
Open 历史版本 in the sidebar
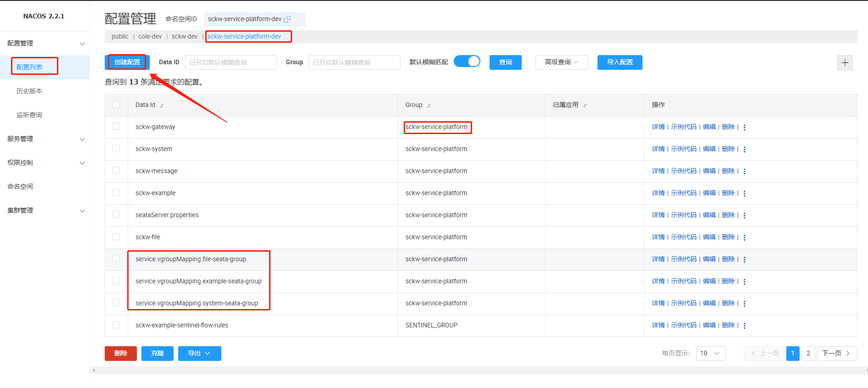(29, 91)
